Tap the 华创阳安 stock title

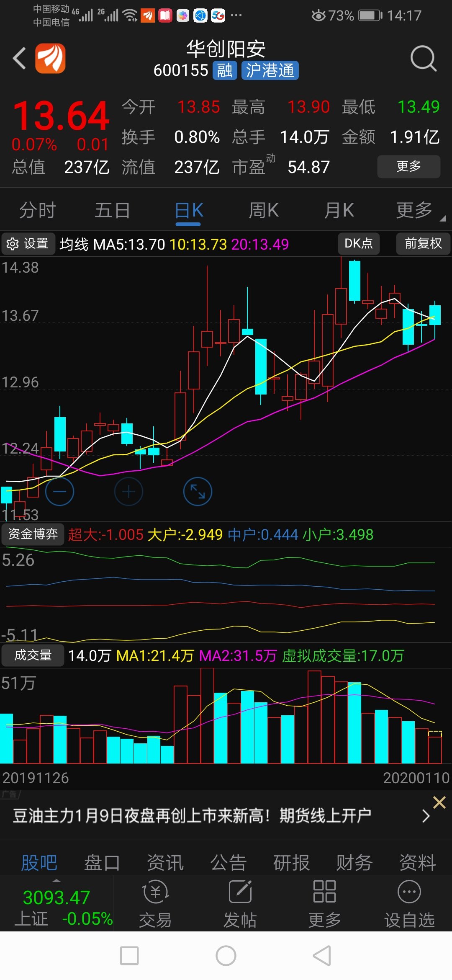[226, 49]
